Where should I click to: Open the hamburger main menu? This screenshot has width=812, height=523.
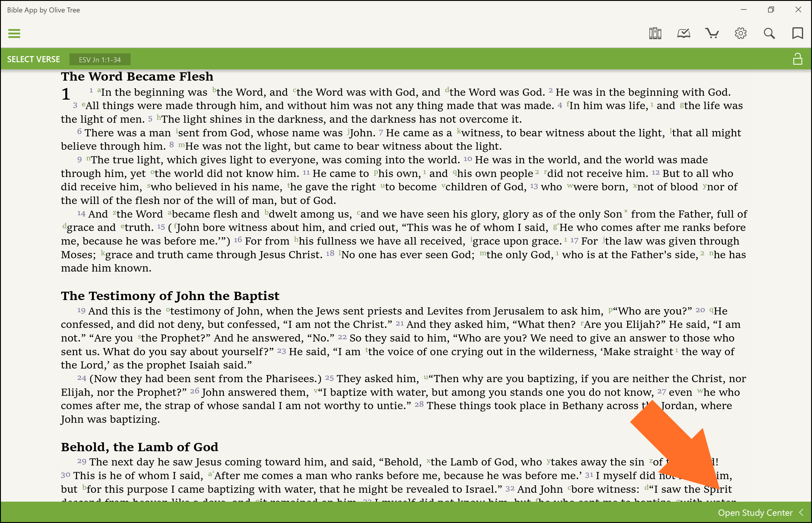tap(14, 33)
